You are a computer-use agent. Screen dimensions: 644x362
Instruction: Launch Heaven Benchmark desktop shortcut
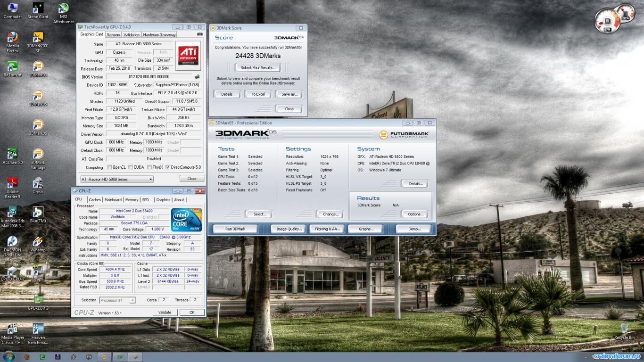(38, 334)
